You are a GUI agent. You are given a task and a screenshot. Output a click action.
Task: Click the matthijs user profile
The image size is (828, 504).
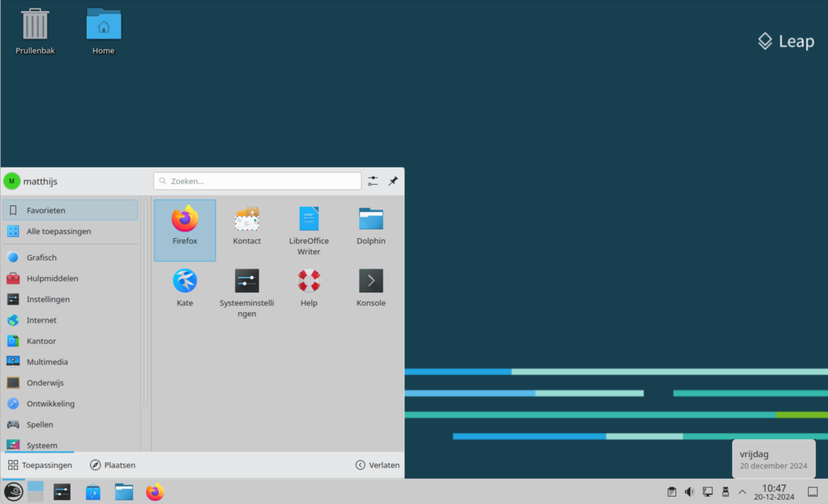(31, 181)
